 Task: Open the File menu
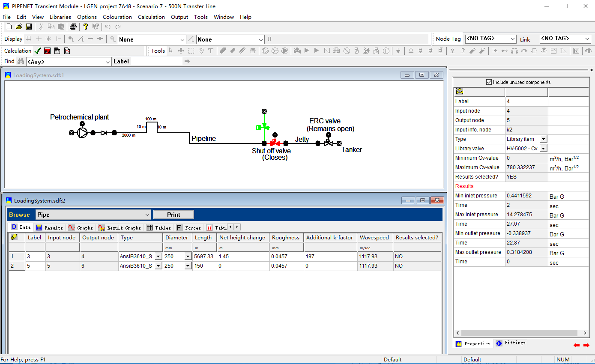(6, 17)
